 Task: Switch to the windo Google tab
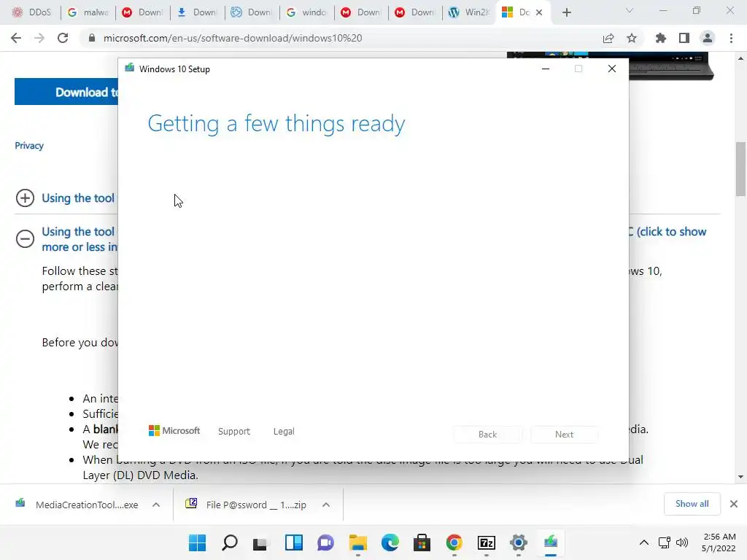(x=307, y=12)
